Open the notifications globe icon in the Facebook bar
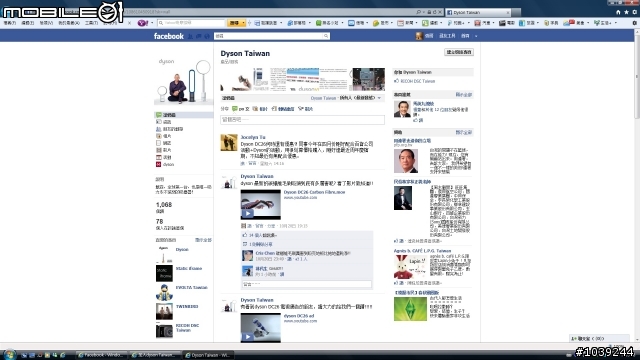 click(x=207, y=36)
